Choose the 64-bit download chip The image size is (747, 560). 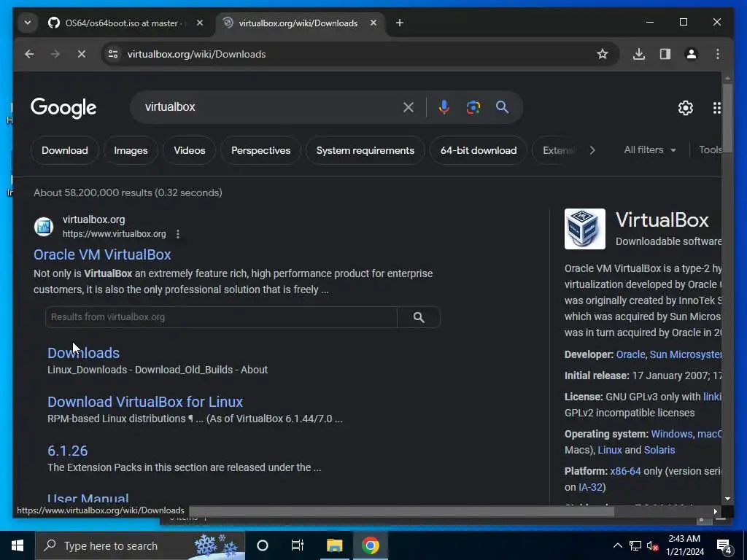(x=479, y=150)
